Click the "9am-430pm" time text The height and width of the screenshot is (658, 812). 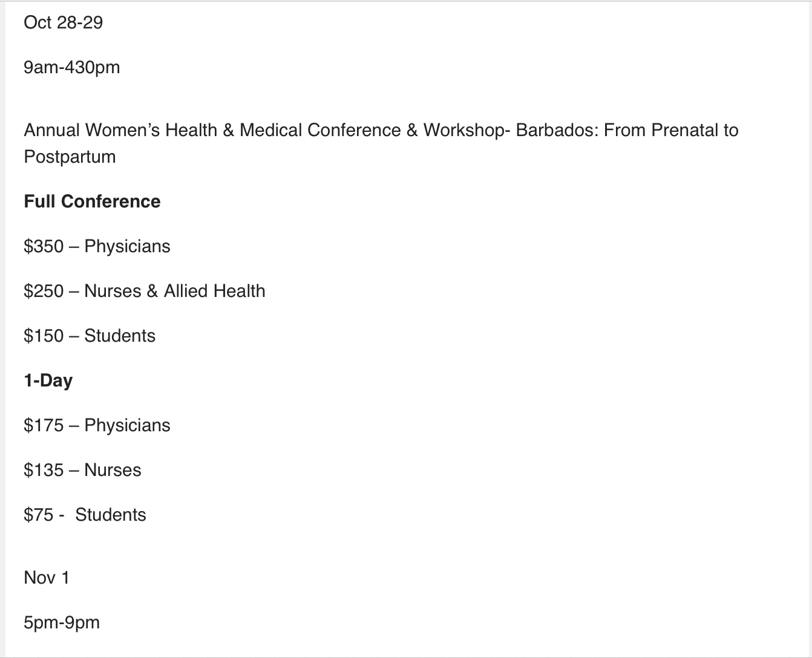tap(71, 68)
